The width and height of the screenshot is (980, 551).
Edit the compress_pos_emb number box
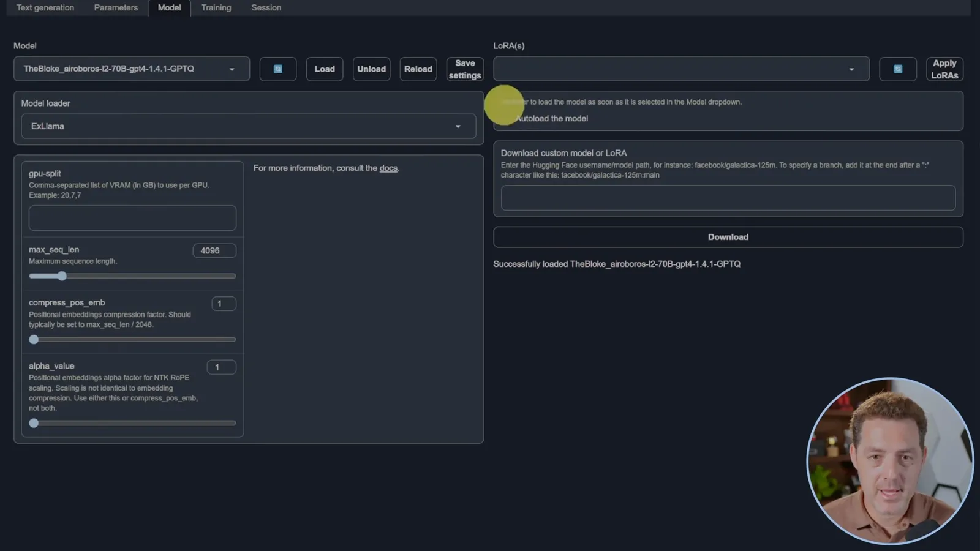coord(224,304)
